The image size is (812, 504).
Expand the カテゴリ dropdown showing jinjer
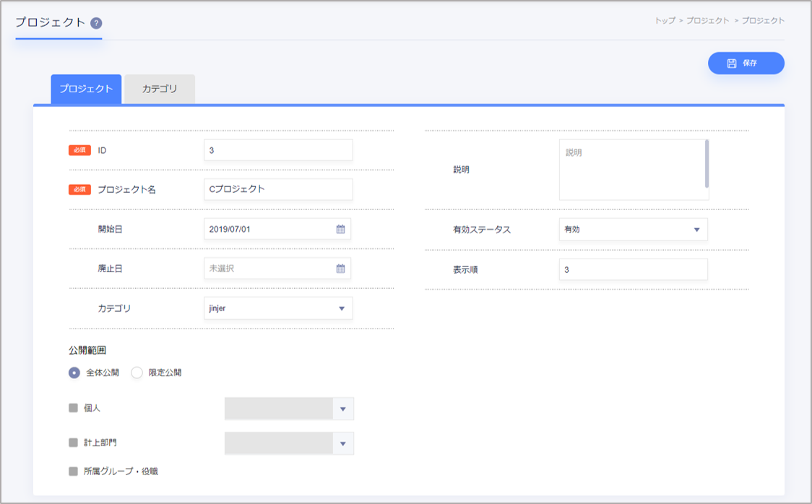(278, 308)
